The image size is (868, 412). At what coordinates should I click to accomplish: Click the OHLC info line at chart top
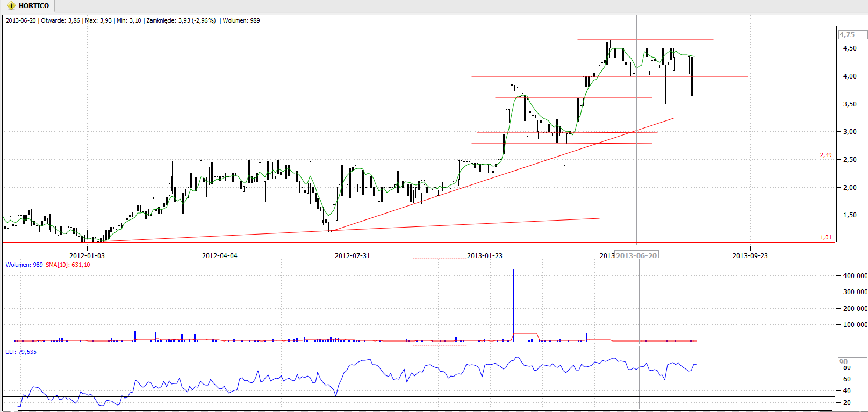[x=133, y=20]
